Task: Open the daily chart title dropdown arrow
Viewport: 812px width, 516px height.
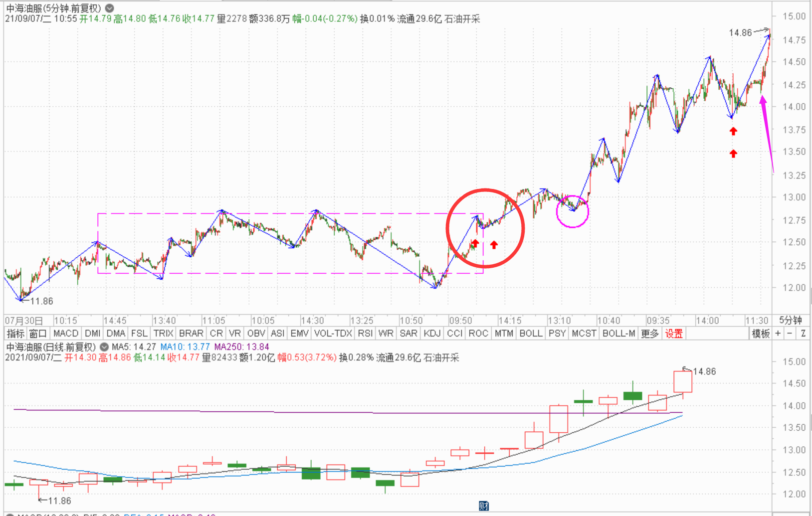Action: click(x=104, y=347)
